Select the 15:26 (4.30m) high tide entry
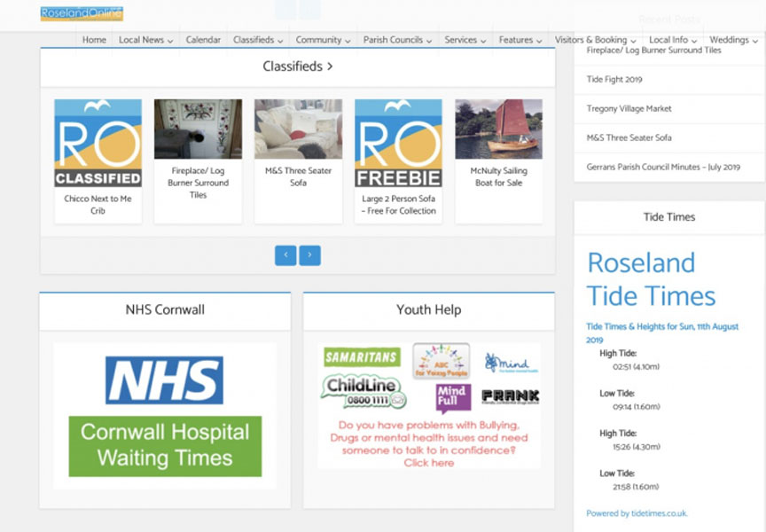This screenshot has height=532, width=766. [636, 447]
